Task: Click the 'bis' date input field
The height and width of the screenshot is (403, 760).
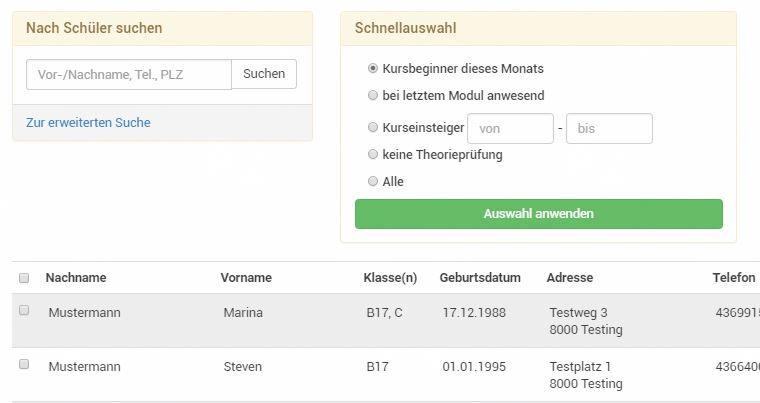Action: click(x=609, y=129)
